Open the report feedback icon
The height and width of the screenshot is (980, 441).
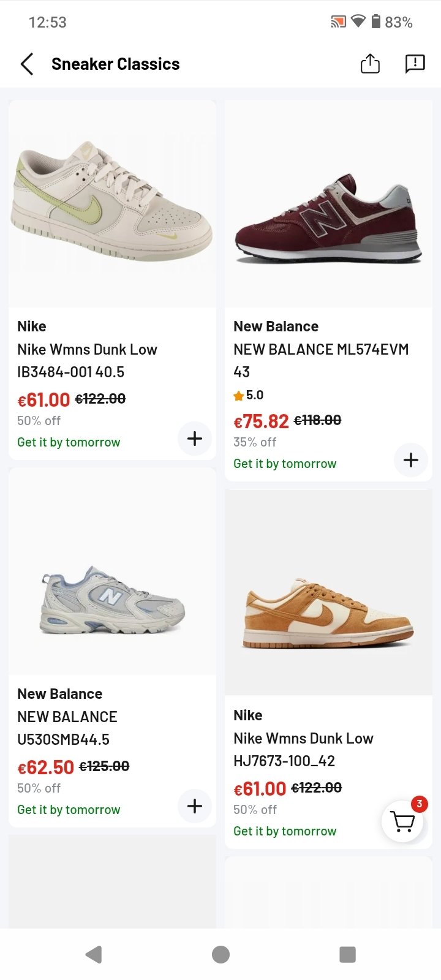pyautogui.click(x=415, y=64)
